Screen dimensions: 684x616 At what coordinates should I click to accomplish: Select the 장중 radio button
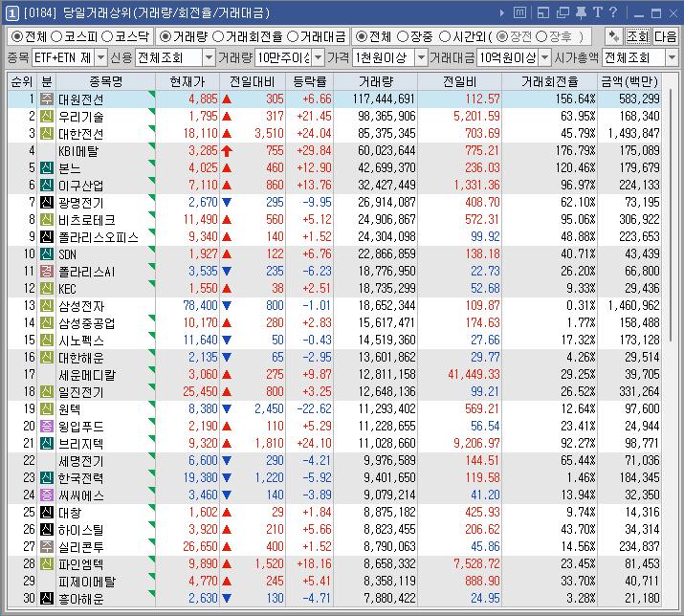coord(403,36)
